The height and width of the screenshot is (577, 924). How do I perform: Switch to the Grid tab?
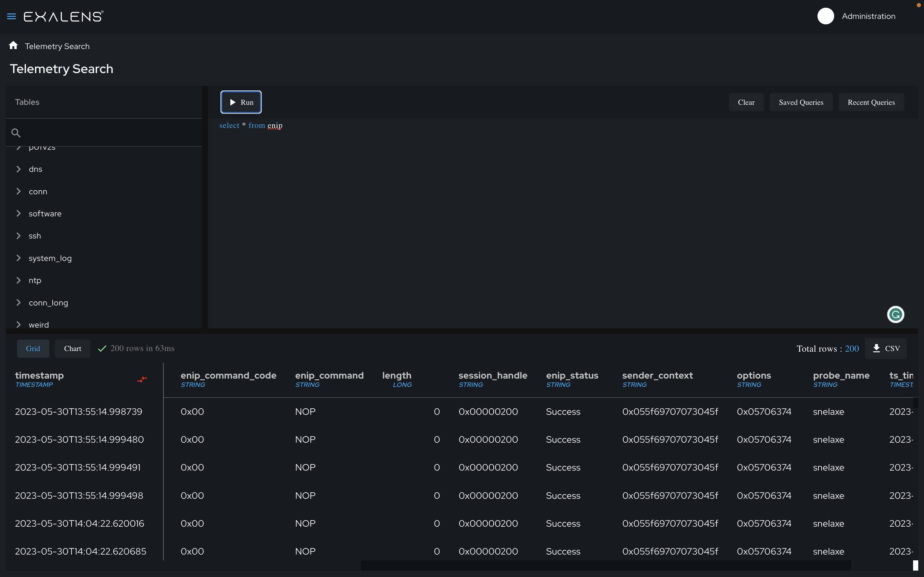pyautogui.click(x=33, y=348)
